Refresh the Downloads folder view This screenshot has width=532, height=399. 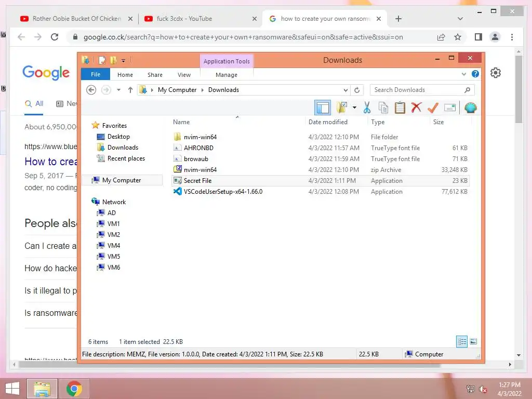coord(357,90)
